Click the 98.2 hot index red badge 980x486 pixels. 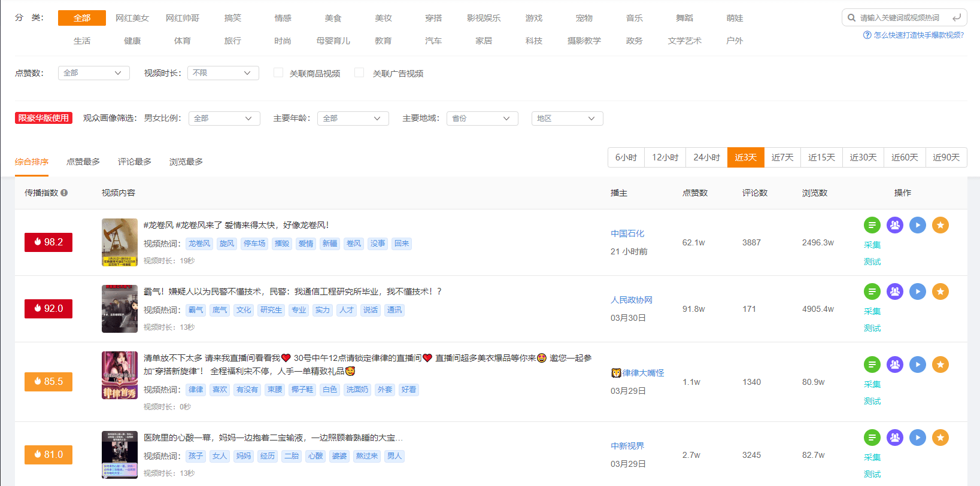(x=48, y=242)
